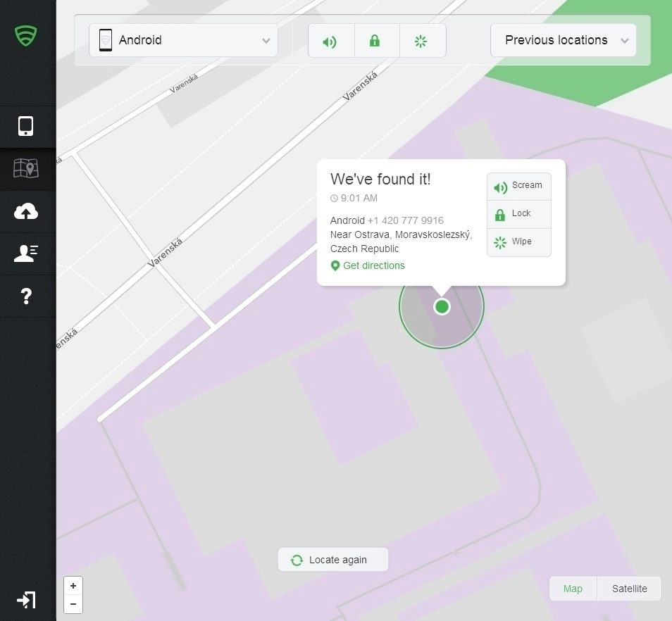Open the contacts account icon in sidebar
Image resolution: width=672 pixels, height=621 pixels.
pos(26,253)
